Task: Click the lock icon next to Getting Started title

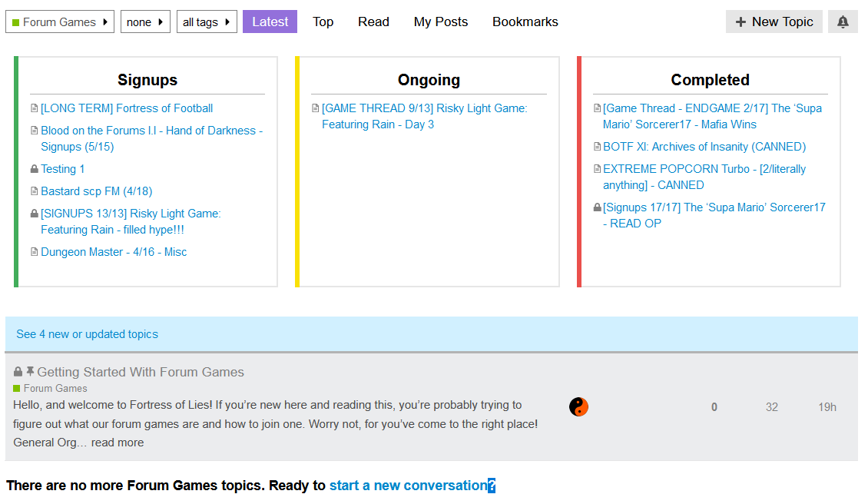Action: tap(18, 372)
